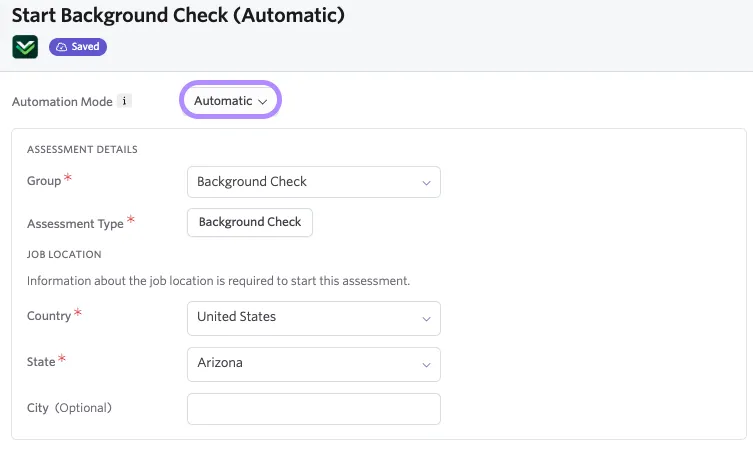Click the 'Start Background Check (Automatic)' title
Screen dimensions: 753x452
(x=178, y=15)
